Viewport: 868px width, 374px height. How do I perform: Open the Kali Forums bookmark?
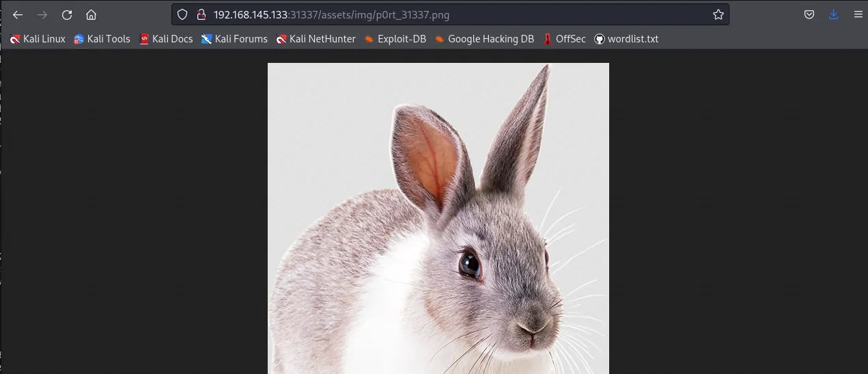click(x=234, y=39)
